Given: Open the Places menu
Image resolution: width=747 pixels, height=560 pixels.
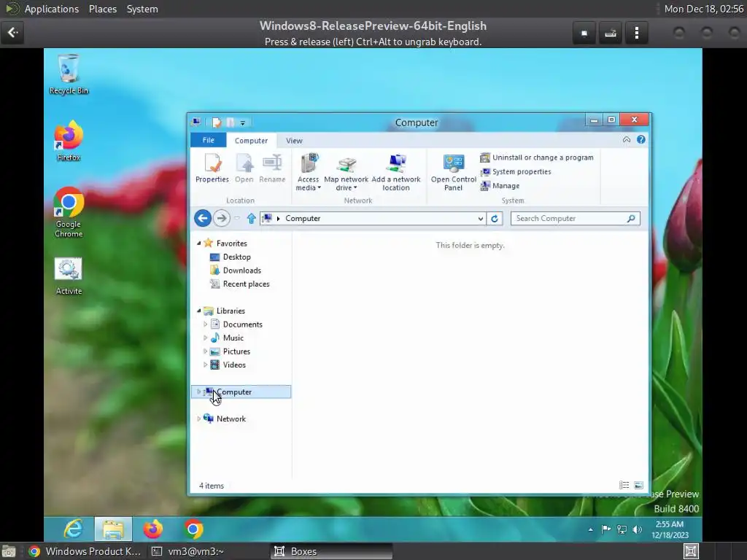Looking at the screenshot, I should click(102, 9).
